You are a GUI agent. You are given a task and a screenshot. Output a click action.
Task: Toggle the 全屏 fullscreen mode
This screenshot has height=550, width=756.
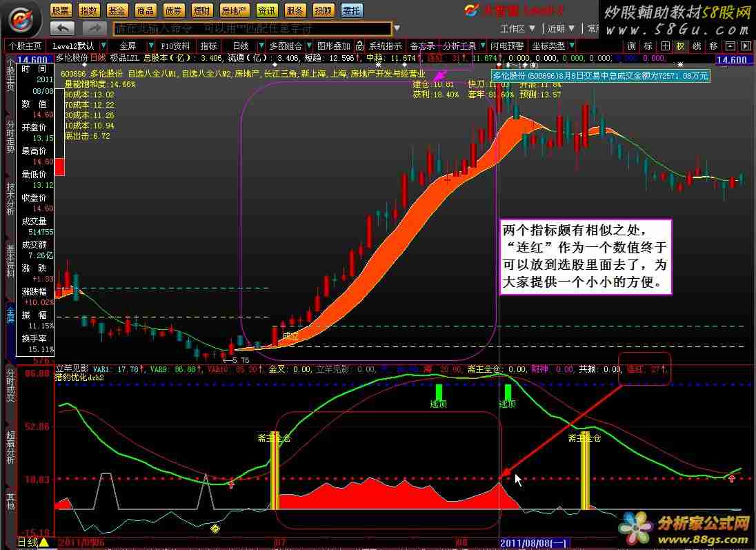point(128,46)
